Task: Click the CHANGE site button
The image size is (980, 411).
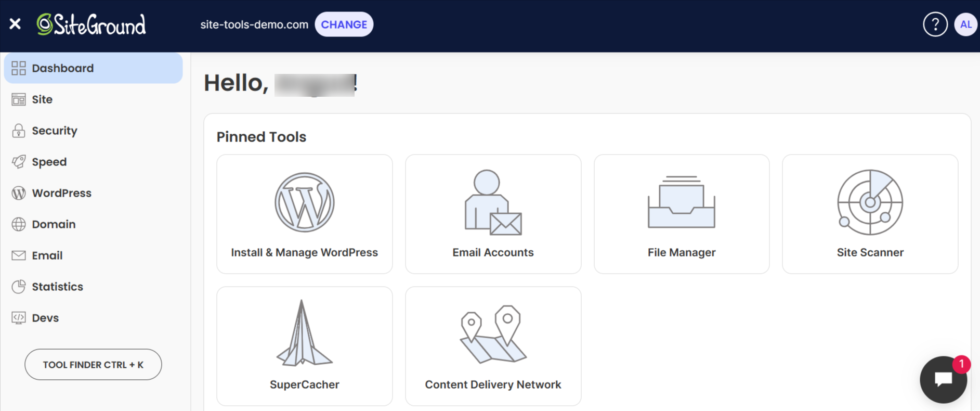Action: click(344, 24)
